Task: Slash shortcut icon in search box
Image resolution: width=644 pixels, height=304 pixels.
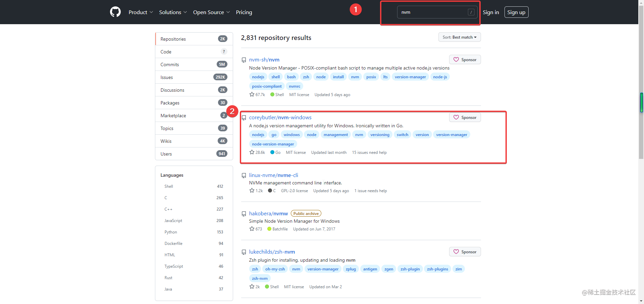Action: tap(471, 12)
